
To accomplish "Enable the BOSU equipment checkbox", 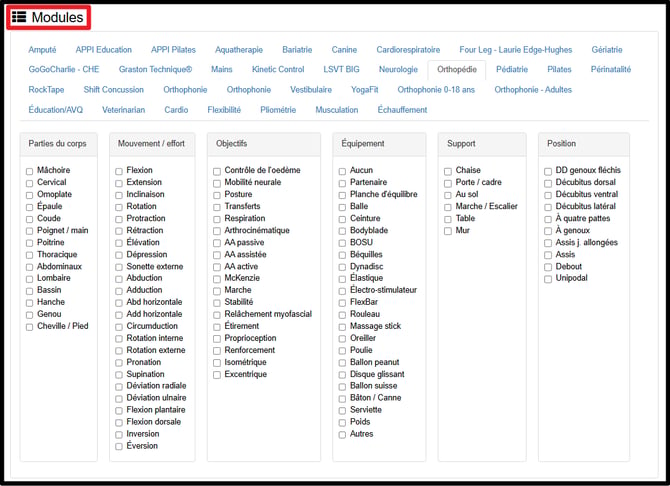I will [342, 243].
